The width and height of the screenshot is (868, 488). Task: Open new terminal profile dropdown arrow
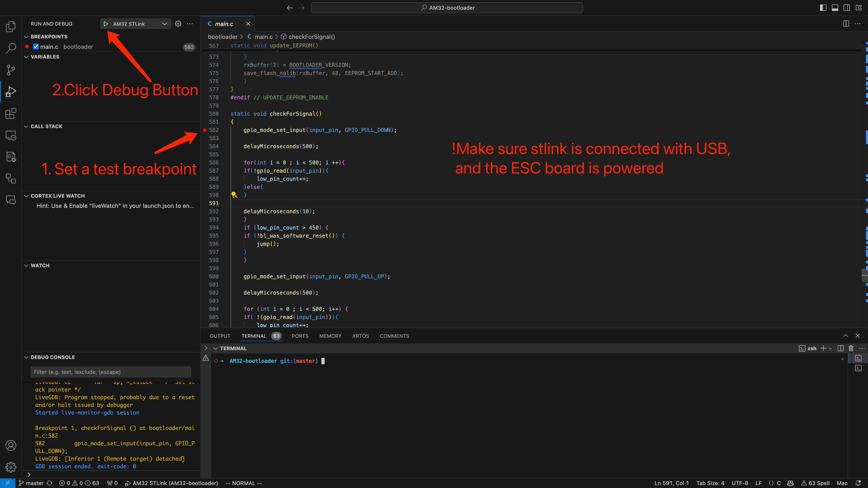(x=830, y=348)
